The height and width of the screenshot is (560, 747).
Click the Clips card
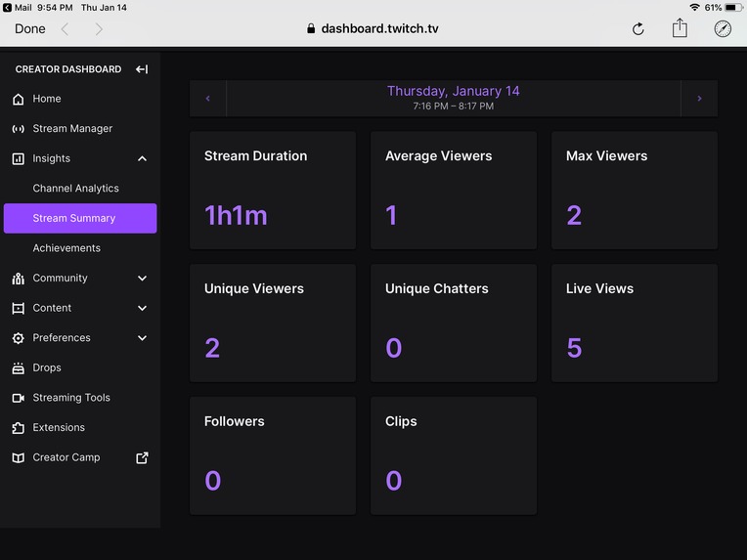tap(454, 455)
